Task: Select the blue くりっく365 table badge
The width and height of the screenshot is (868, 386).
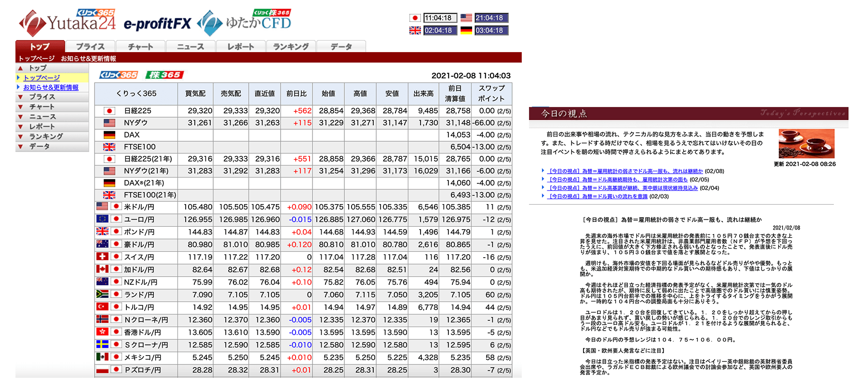Action: pos(119,75)
